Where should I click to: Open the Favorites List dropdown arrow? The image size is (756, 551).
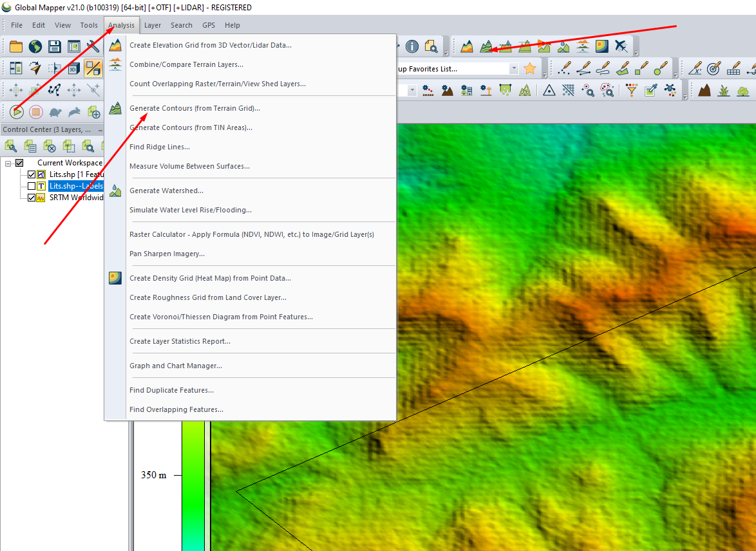514,68
